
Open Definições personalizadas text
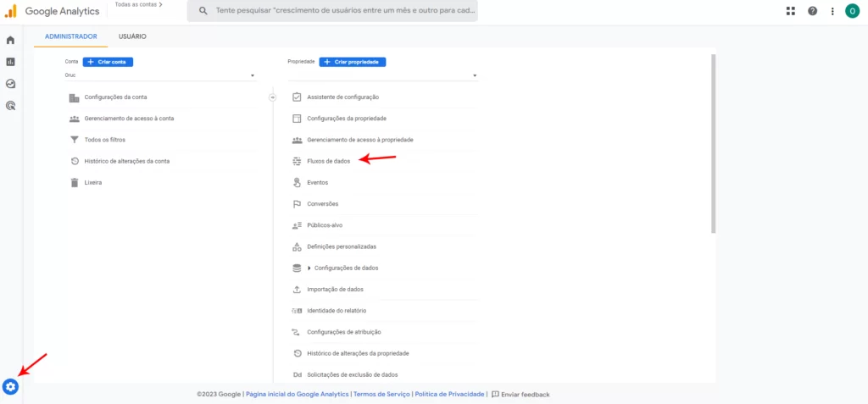tap(342, 246)
